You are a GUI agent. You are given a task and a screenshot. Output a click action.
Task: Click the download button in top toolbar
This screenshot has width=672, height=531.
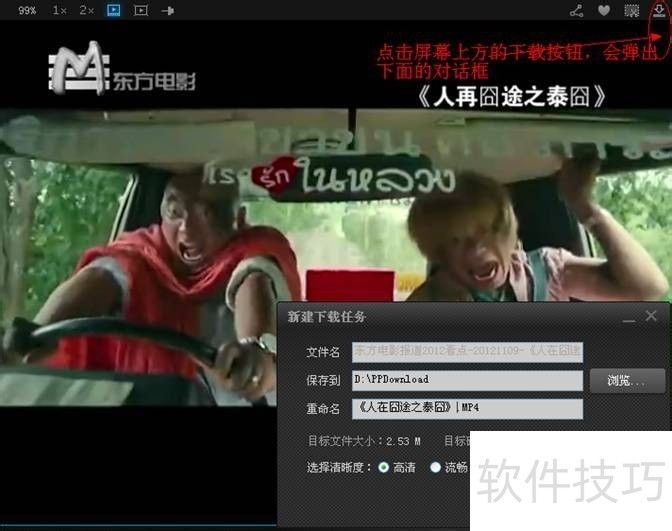point(659,10)
